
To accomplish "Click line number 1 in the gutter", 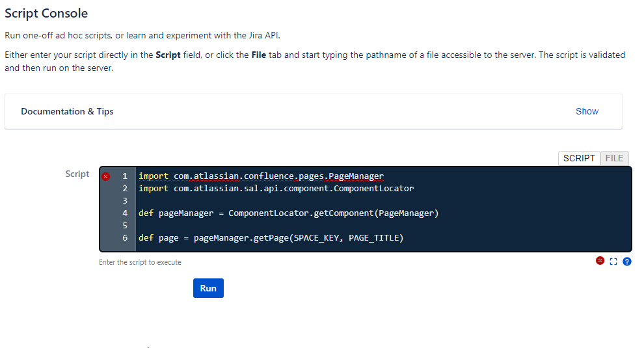I will (124, 176).
